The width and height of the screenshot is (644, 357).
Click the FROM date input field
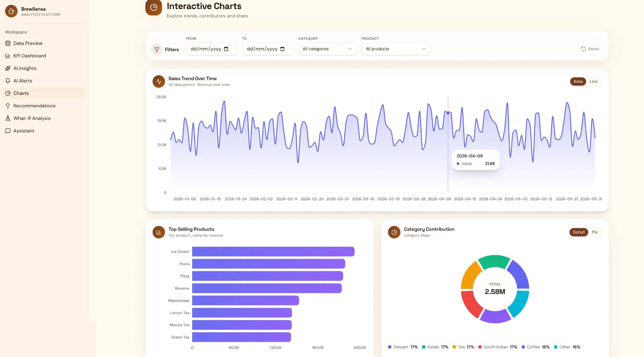pyautogui.click(x=212, y=49)
